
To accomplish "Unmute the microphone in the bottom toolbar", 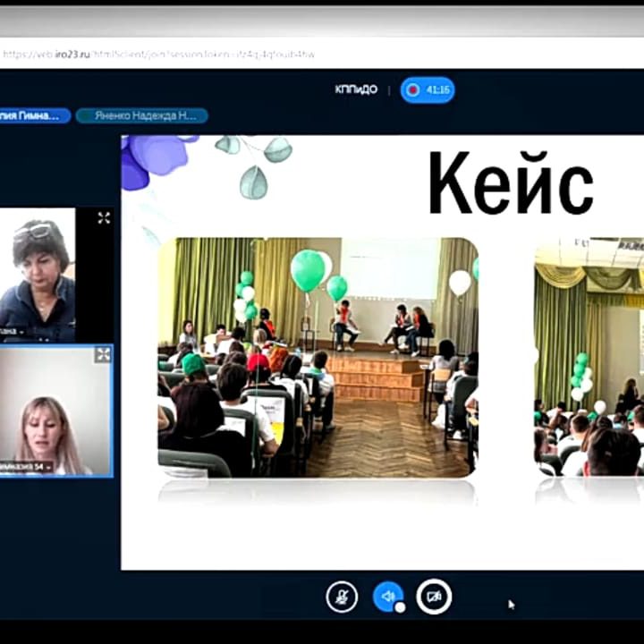I will pos(342,597).
